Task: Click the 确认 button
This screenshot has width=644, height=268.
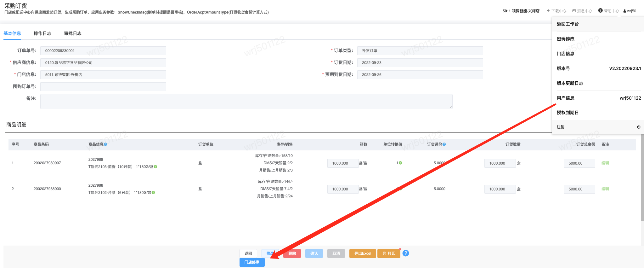Action: pos(314,253)
